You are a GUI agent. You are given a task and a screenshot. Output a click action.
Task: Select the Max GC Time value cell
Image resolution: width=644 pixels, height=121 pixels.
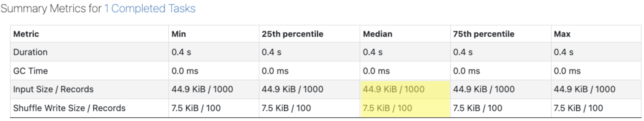[x=567, y=71]
